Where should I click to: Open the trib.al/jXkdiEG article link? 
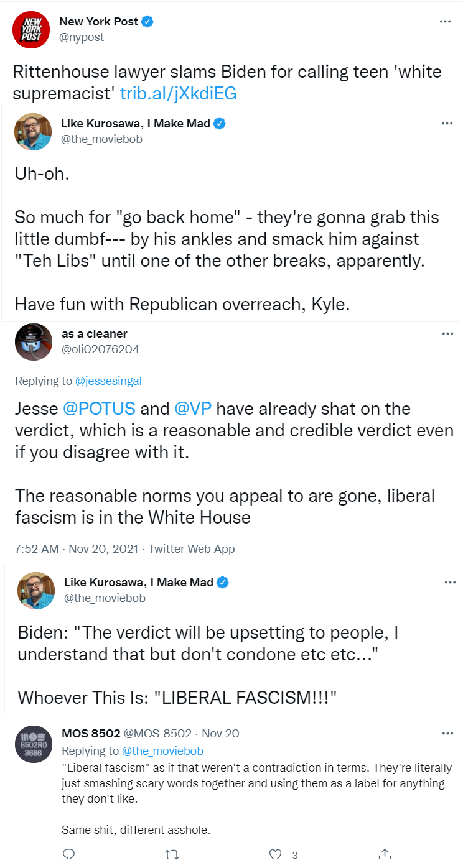coord(178,93)
